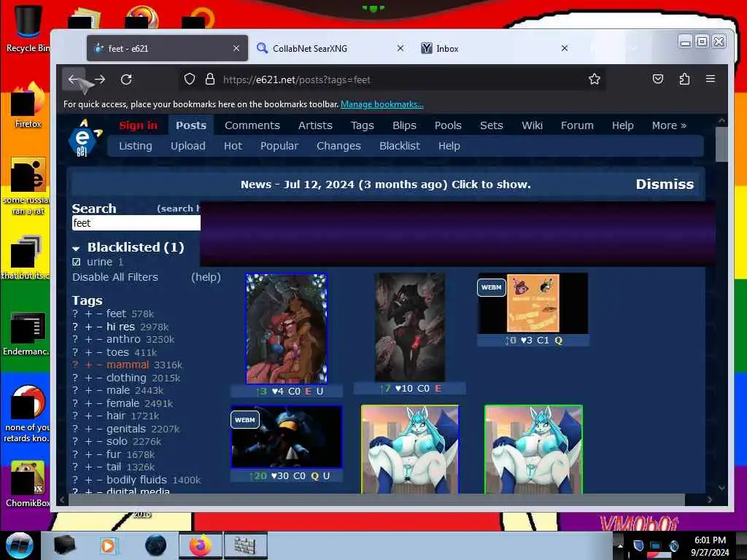Bookmark this page with the star icon
The image size is (747, 560).
point(594,79)
